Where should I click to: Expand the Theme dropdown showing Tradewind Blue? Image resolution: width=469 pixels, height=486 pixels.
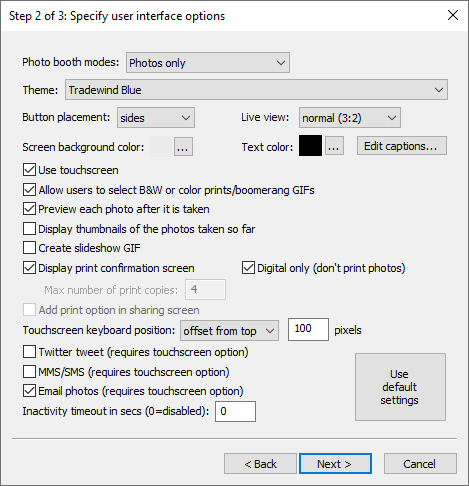256,90
